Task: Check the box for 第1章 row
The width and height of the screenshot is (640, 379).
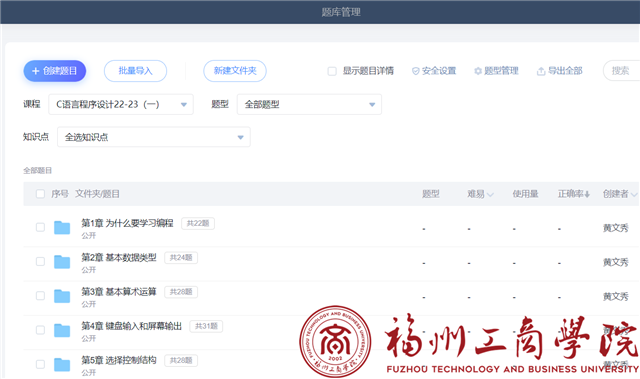Action: (40, 227)
